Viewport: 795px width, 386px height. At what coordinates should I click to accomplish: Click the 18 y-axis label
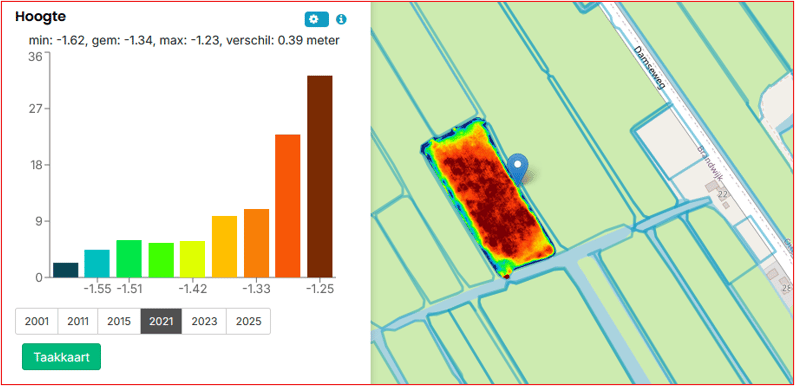pyautogui.click(x=35, y=165)
